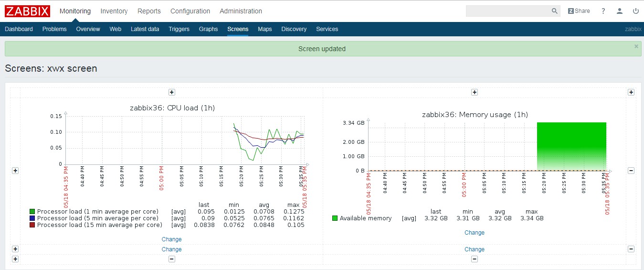Click the Zabbix Share button
644x270 pixels.
click(579, 11)
